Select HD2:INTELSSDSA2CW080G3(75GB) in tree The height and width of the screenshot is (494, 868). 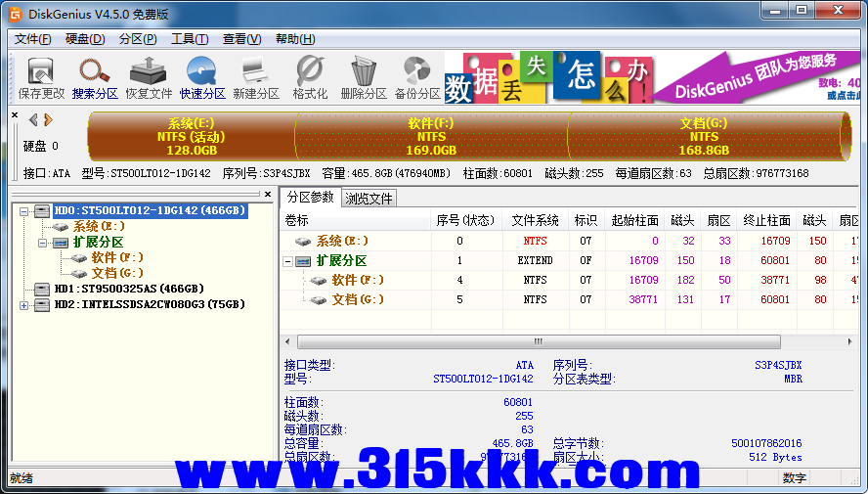tap(150, 304)
